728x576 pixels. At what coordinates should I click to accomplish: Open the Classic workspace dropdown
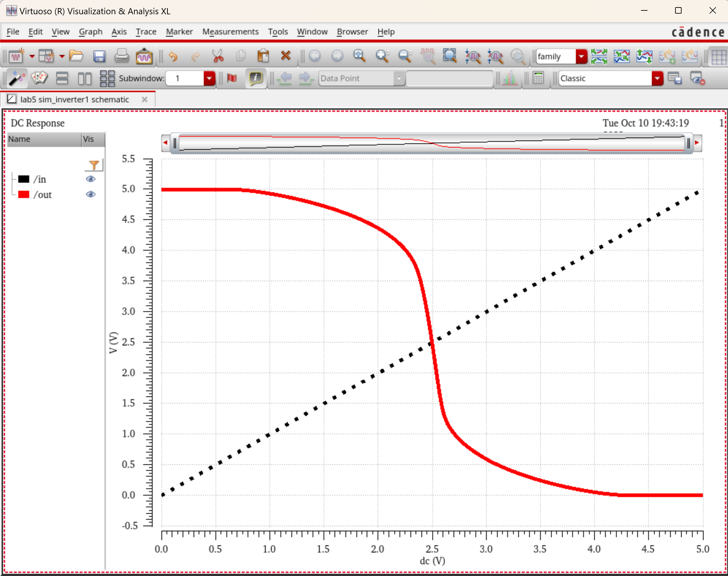[657, 78]
